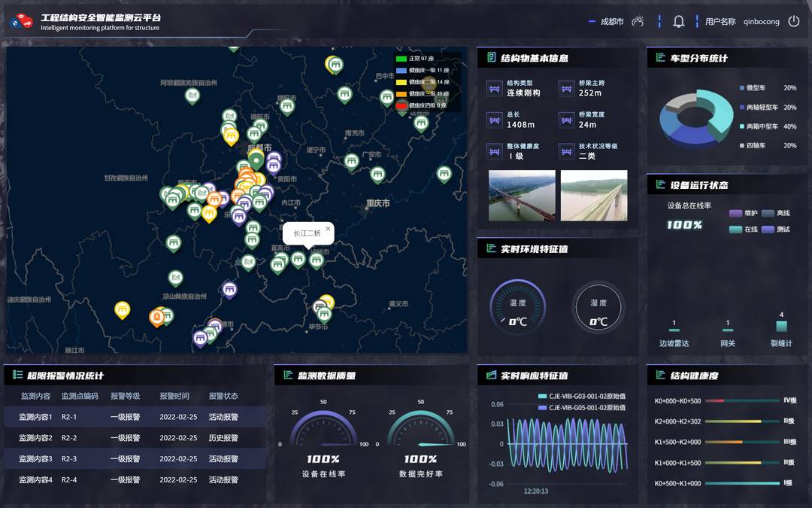Click the bridge icon next to 桥梁主跨
Image resolution: width=812 pixels, height=508 pixels.
pyautogui.click(x=566, y=88)
